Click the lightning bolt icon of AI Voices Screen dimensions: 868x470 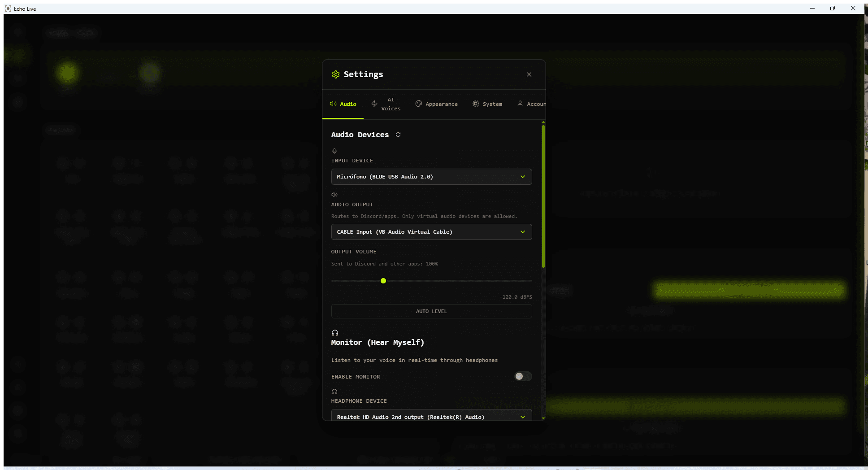[x=374, y=104]
